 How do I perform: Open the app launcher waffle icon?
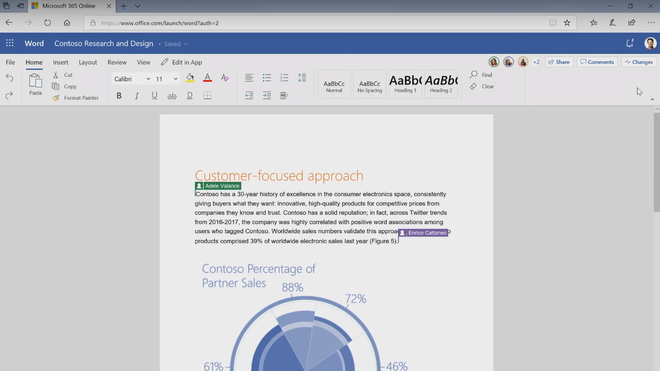[x=10, y=43]
